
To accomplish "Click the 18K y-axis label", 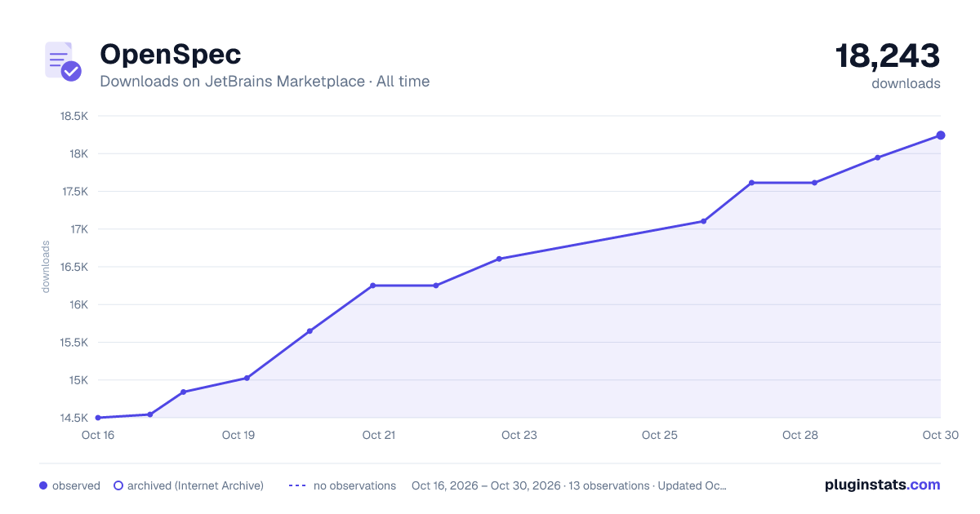I will (x=78, y=153).
